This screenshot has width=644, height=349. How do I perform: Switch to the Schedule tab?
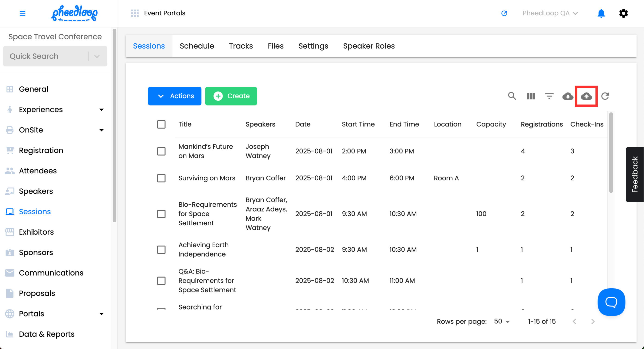pyautogui.click(x=197, y=46)
